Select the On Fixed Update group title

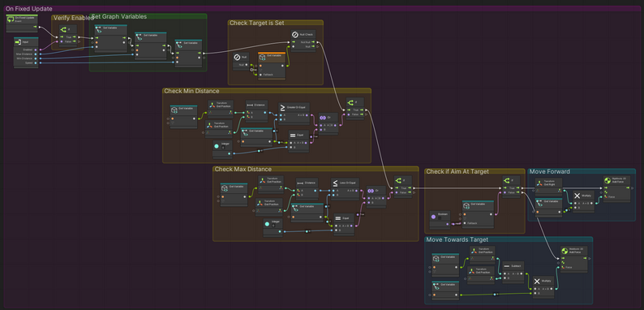click(x=28, y=9)
